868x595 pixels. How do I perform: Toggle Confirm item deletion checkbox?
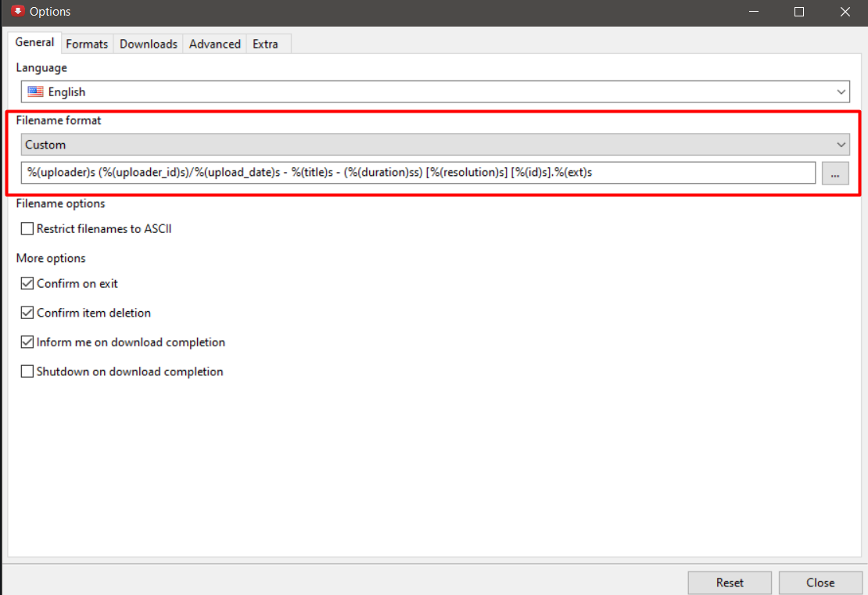(x=27, y=313)
